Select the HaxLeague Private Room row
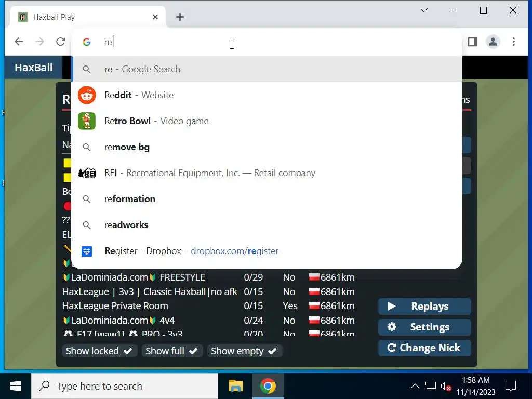 tap(208, 306)
